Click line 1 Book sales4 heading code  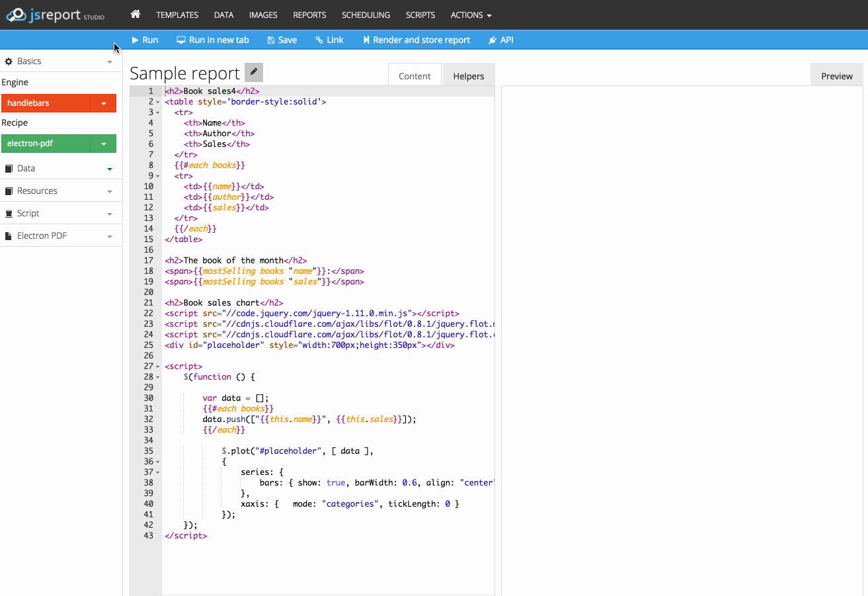pyautogui.click(x=212, y=91)
